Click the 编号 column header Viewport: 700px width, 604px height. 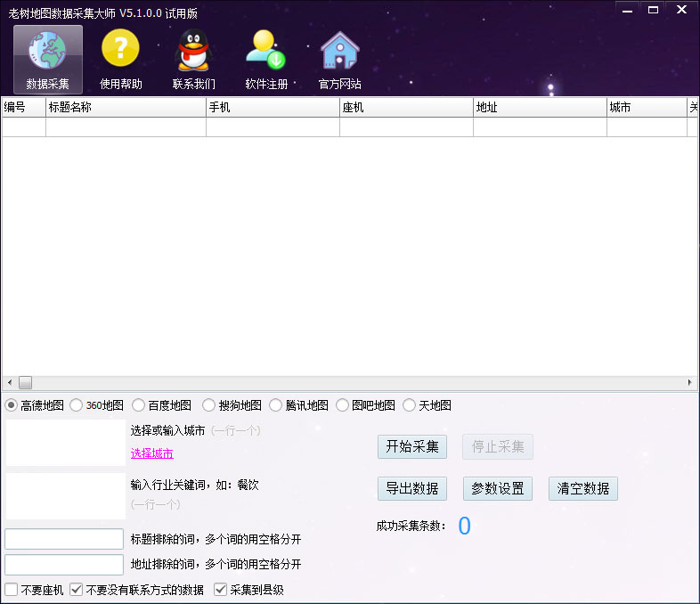(24, 107)
